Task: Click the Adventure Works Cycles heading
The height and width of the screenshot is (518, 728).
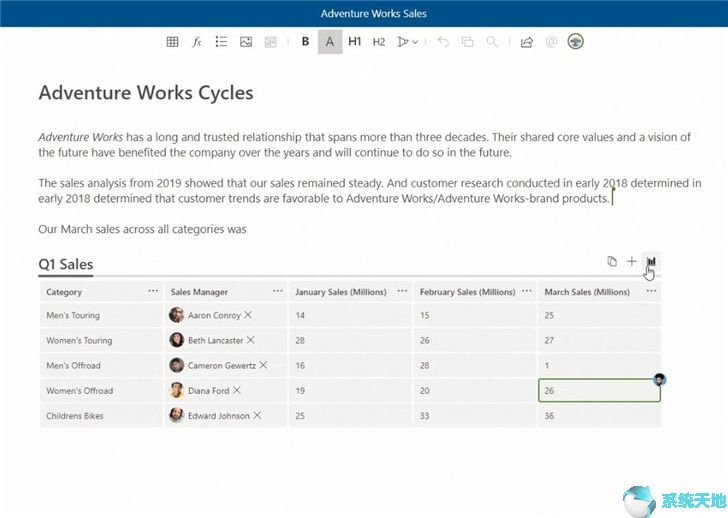Action: [x=146, y=93]
